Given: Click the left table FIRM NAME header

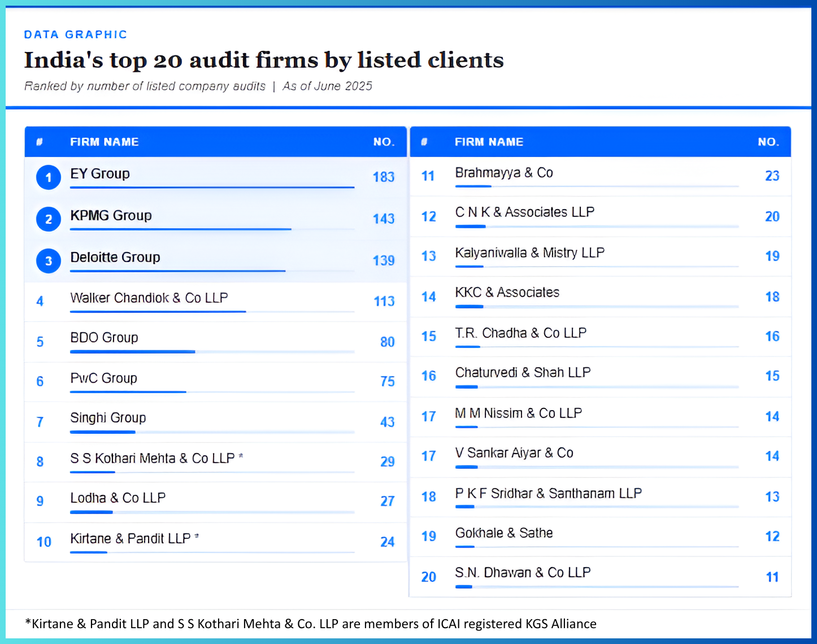Looking at the screenshot, I should click(x=105, y=142).
